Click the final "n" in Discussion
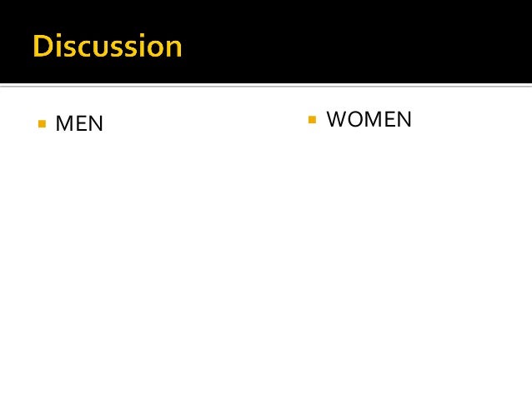The height and width of the screenshot is (399, 532). coord(174,49)
